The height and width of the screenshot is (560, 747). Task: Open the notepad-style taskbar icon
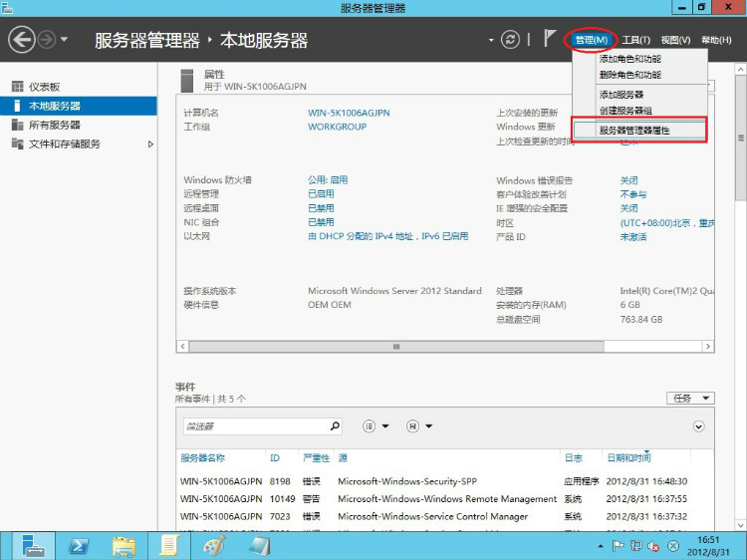tap(169, 546)
